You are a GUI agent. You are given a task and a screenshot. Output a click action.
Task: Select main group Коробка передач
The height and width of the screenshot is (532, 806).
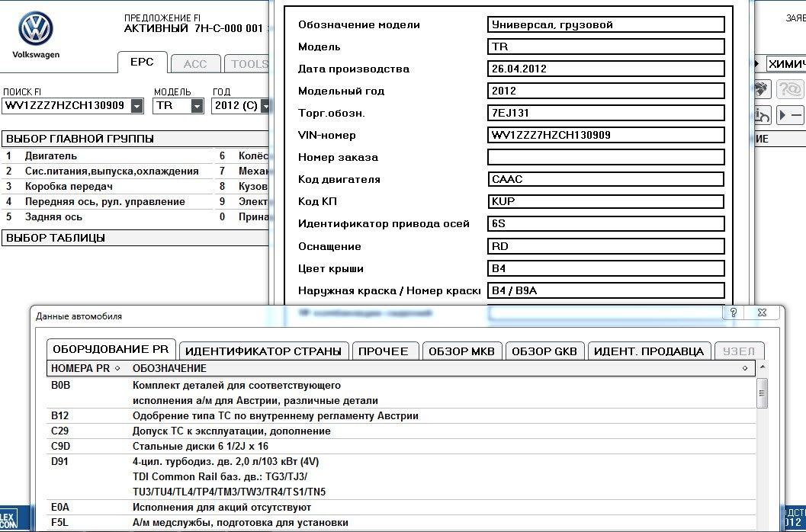[x=69, y=187]
